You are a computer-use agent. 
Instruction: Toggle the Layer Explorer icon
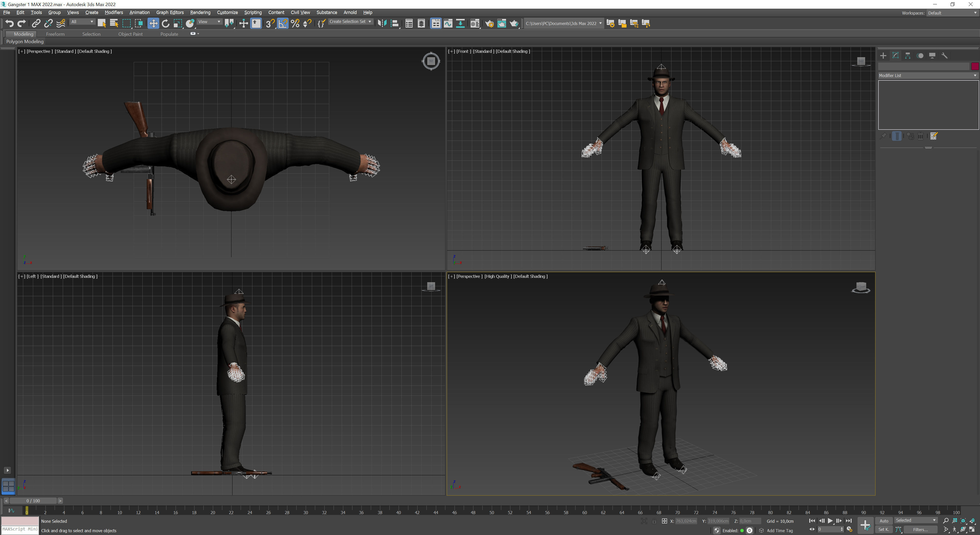421,23
